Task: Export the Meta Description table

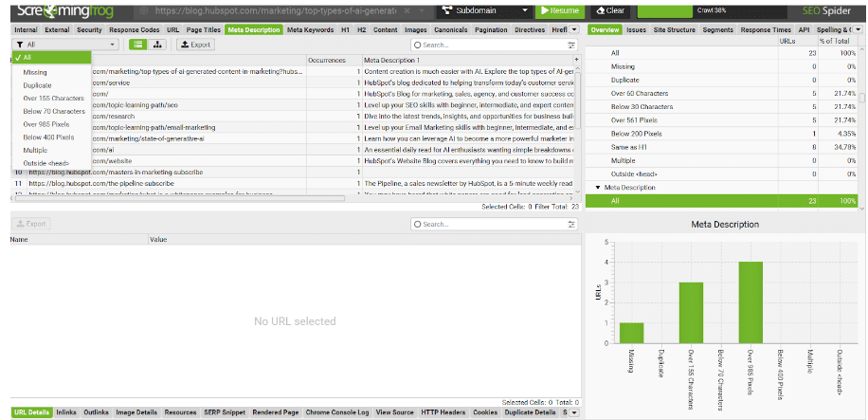Action: [195, 45]
